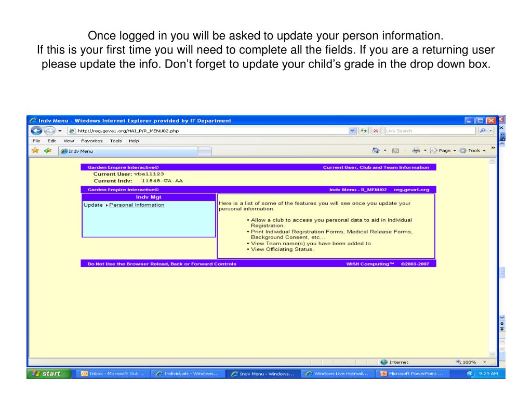This screenshot has width=532, height=399.
Task: Click the page scrollbar up arrow
Action: (x=493, y=161)
